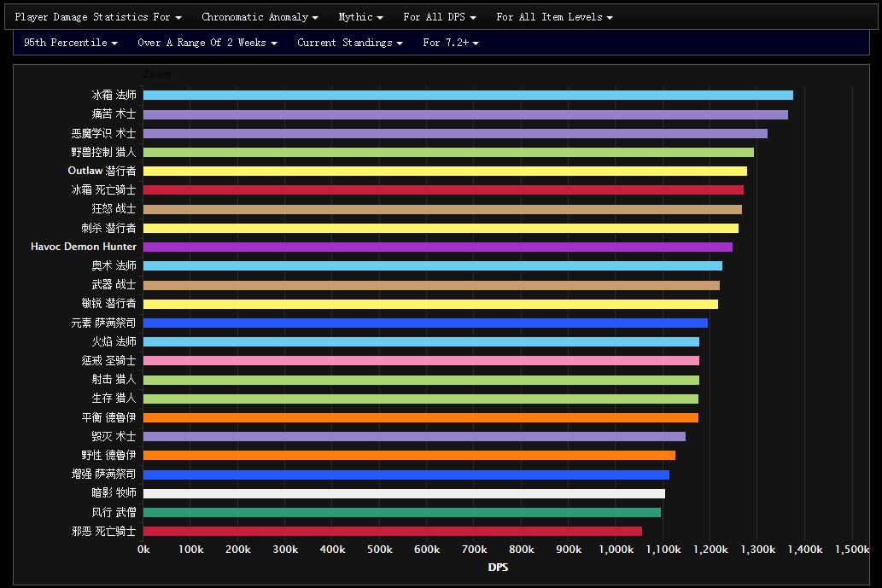Click the 1,500k x-axis tick label
882x588 pixels.
(x=851, y=550)
